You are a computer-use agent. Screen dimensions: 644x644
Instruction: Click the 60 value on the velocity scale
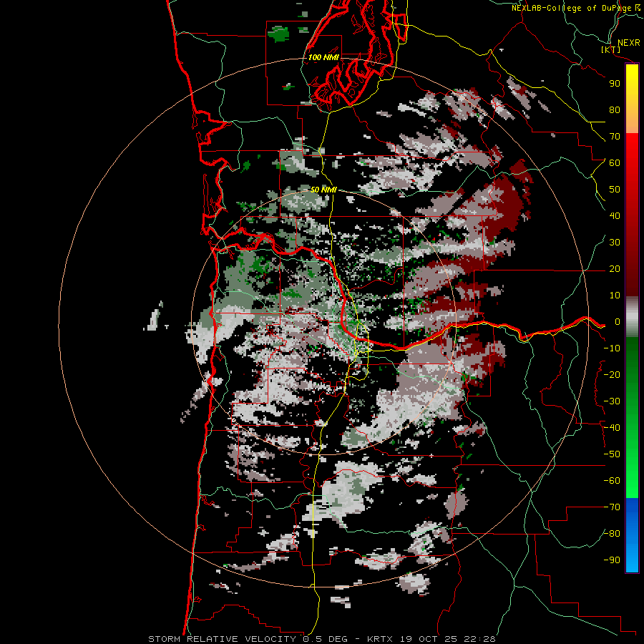point(615,162)
